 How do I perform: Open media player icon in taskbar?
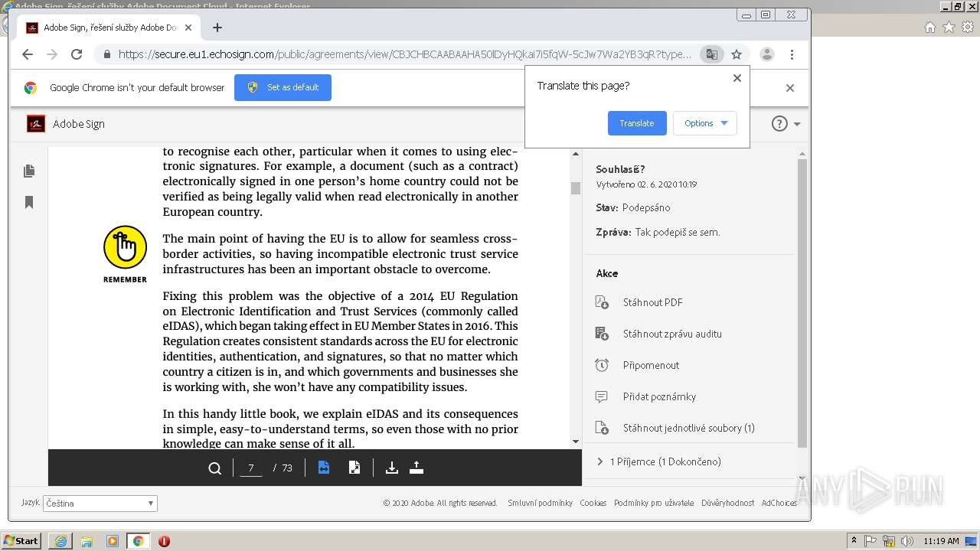(113, 541)
